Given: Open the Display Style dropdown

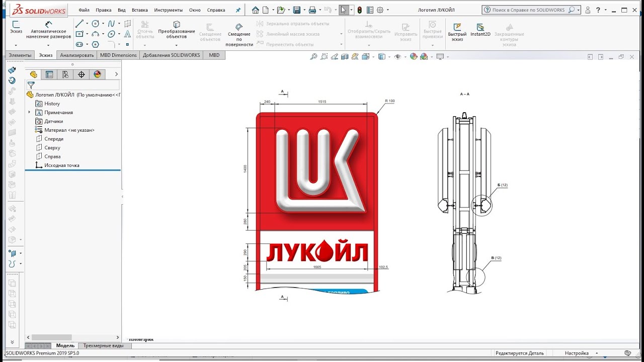Looking at the screenshot, I should tap(388, 57).
